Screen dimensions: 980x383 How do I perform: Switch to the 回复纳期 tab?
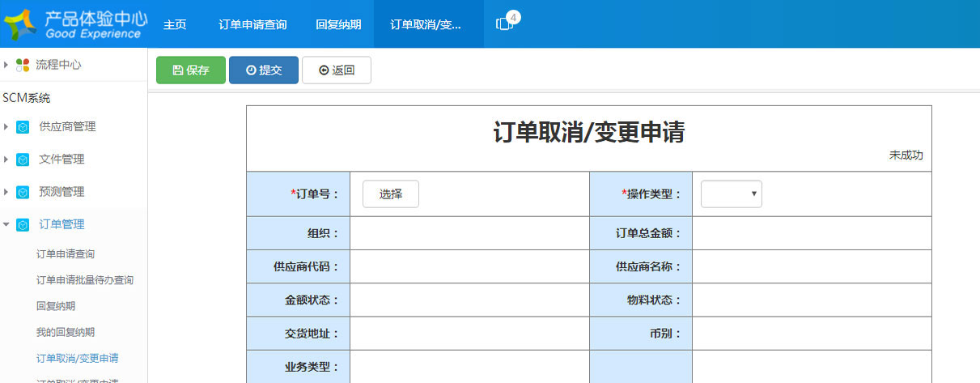[x=337, y=24]
